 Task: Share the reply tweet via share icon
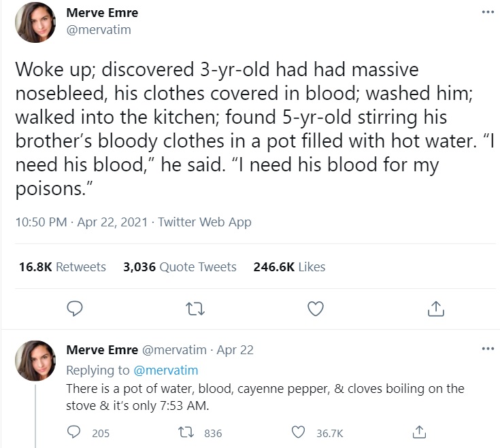(419, 432)
